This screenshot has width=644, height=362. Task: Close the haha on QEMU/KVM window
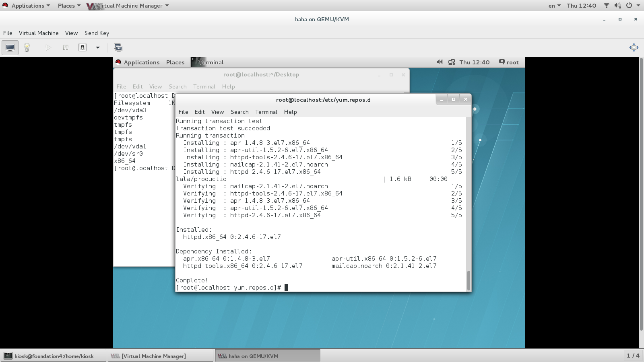click(636, 19)
